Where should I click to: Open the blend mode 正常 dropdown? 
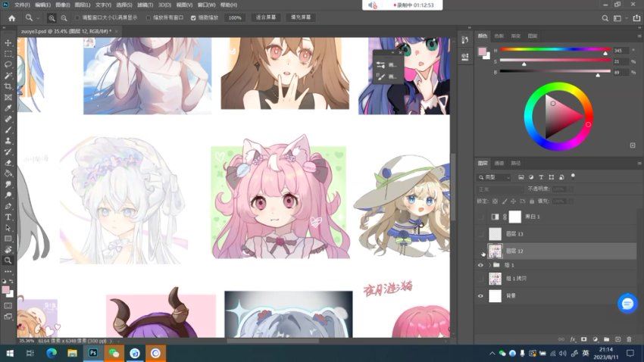(x=500, y=189)
